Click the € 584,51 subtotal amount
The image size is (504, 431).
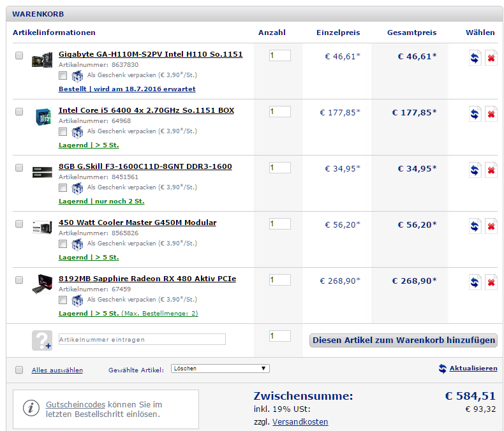tap(470, 396)
